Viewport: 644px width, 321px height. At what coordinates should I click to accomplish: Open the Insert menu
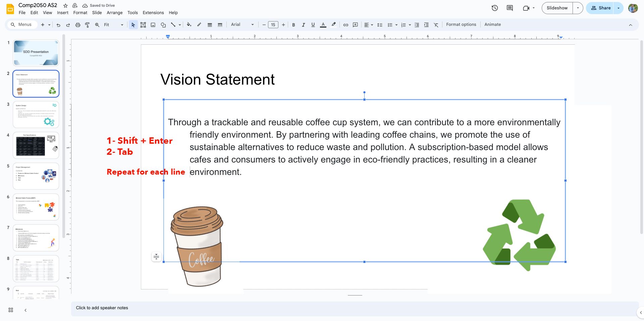(63, 13)
